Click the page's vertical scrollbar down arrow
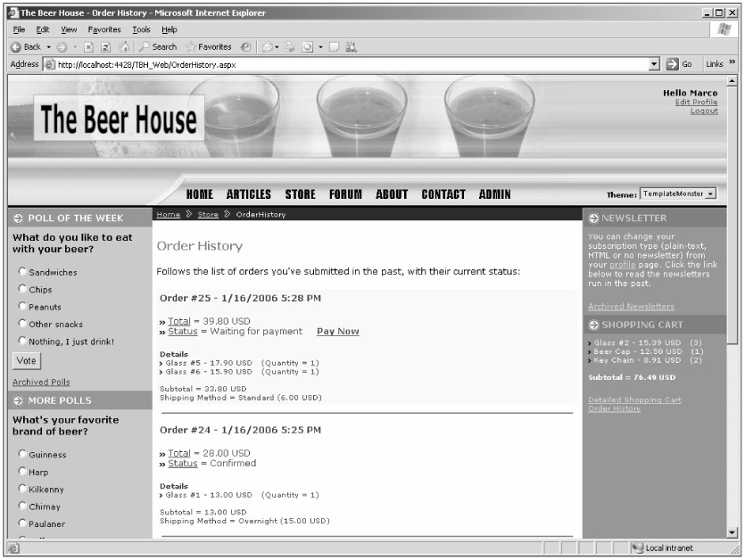The height and width of the screenshot is (560, 745). pyautogui.click(x=733, y=532)
